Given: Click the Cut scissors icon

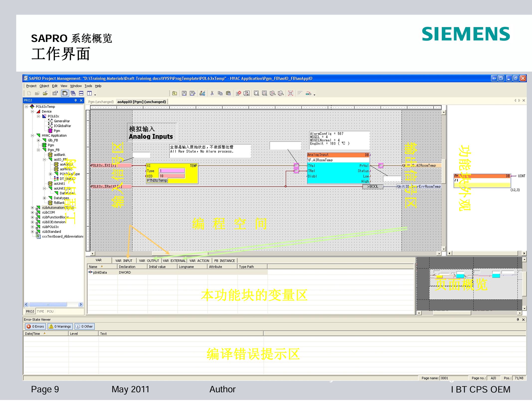Looking at the screenshot, I should (212, 93).
